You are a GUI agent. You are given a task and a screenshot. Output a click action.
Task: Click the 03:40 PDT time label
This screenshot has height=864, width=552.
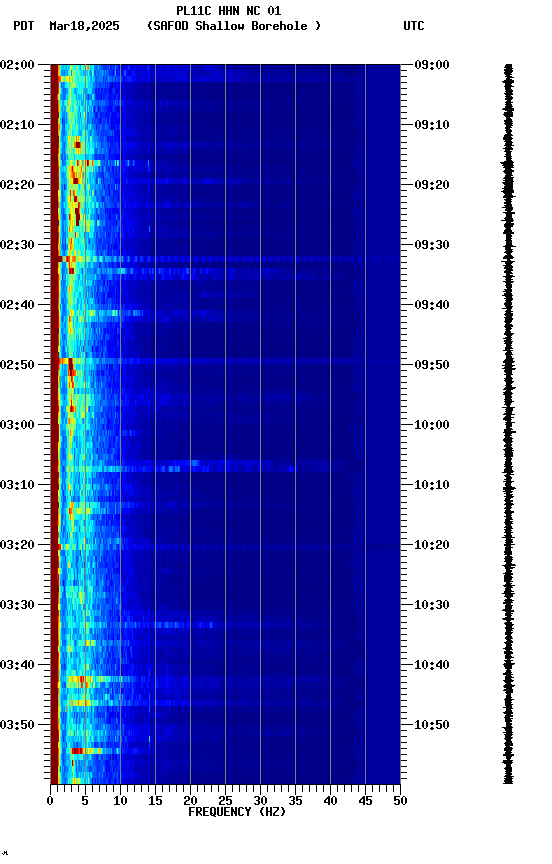click(17, 665)
